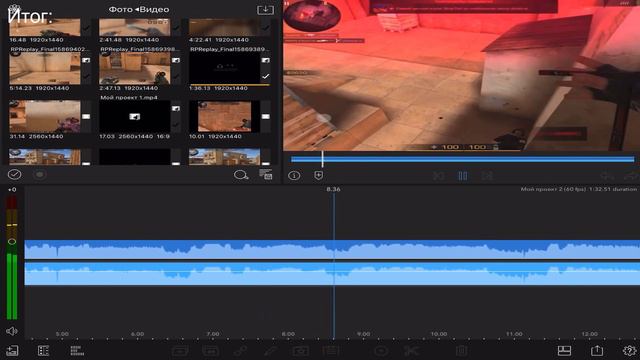
Task: Show clip info with the circled i icon
Action: 294,176
